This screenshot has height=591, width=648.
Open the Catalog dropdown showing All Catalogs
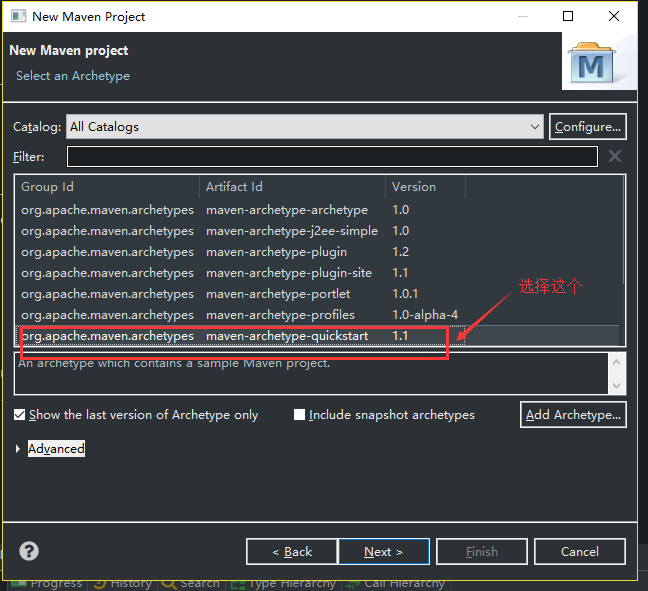pyautogui.click(x=305, y=126)
